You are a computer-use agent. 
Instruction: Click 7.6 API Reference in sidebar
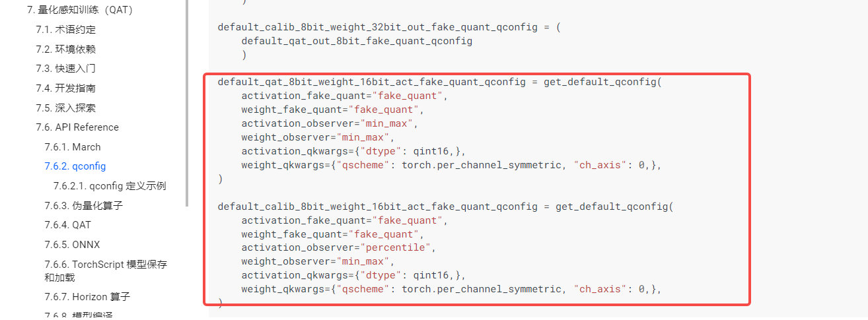77,127
